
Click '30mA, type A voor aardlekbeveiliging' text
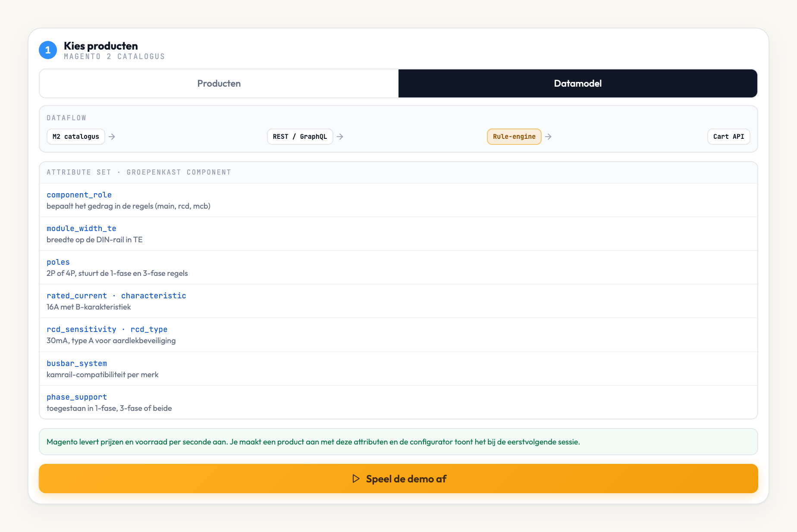coord(111,341)
